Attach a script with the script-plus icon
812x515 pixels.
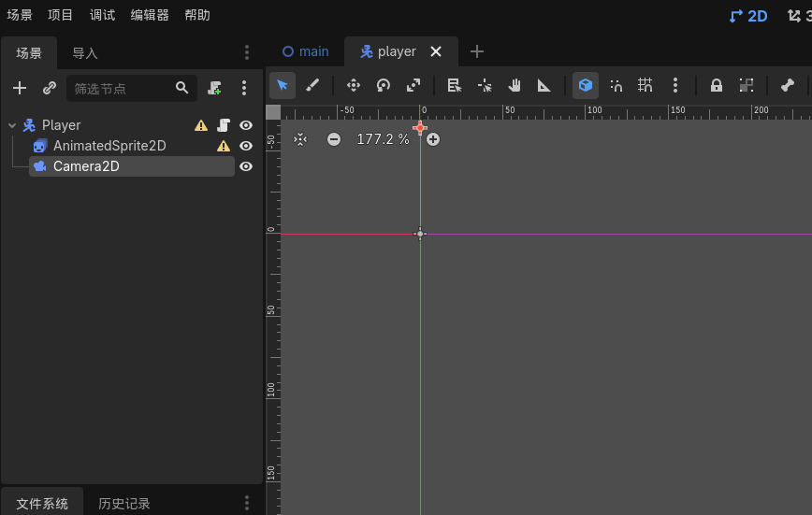(214, 88)
